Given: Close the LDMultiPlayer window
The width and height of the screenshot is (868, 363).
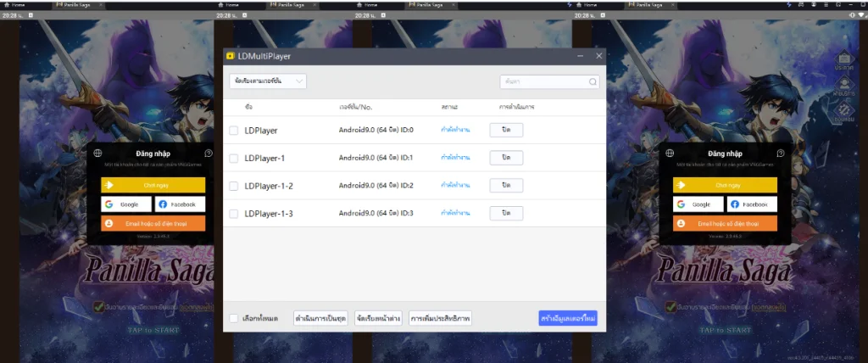Looking at the screenshot, I should tap(598, 56).
